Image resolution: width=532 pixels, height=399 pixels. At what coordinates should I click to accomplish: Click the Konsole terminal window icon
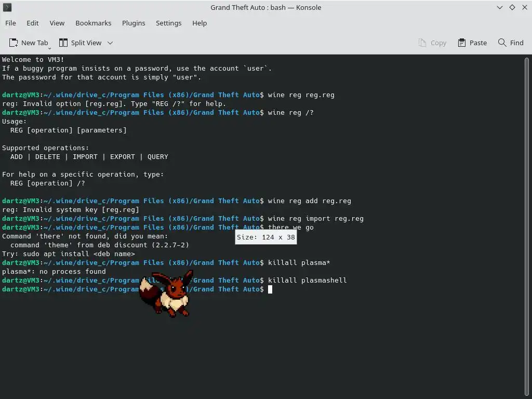pyautogui.click(x=7, y=7)
